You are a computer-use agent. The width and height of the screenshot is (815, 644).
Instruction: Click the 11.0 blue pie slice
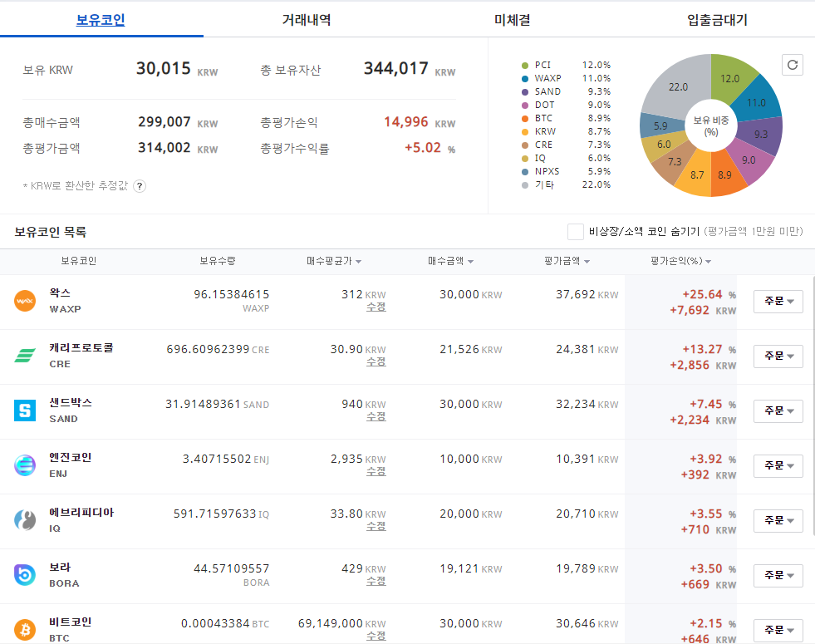pyautogui.click(x=756, y=102)
